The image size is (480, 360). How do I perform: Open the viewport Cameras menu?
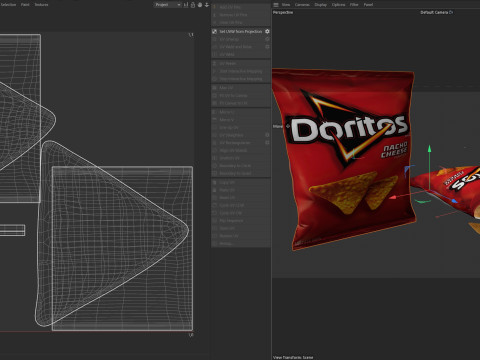tap(302, 5)
